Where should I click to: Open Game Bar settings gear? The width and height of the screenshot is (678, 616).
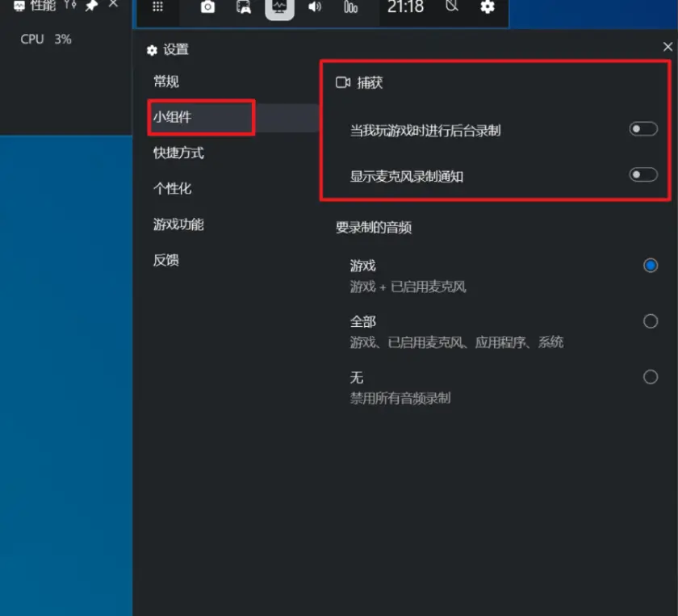(488, 6)
